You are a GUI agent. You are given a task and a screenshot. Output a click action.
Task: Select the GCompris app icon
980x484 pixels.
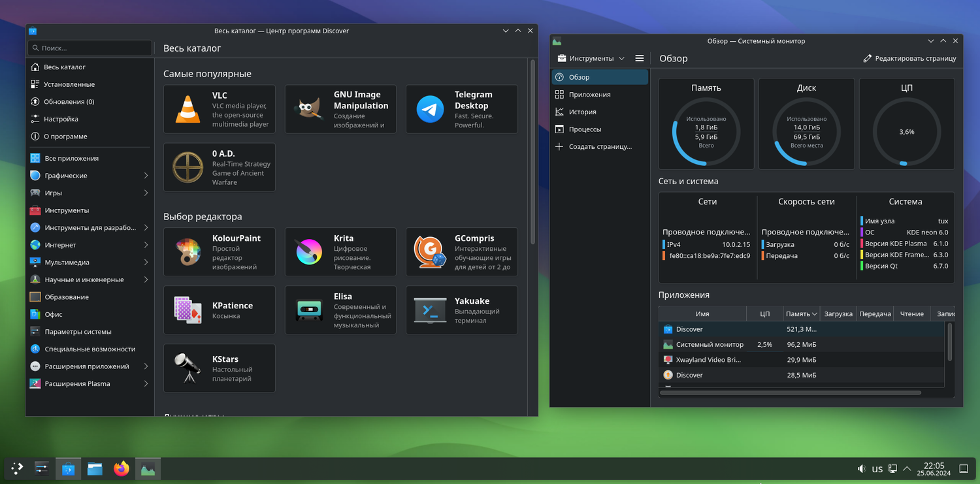(430, 252)
